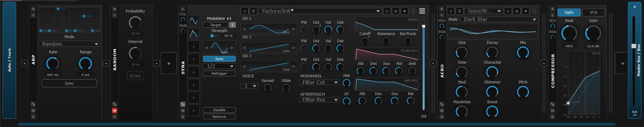Adjust filter Cutoff knob
The image size is (644, 127).
click(365, 41)
